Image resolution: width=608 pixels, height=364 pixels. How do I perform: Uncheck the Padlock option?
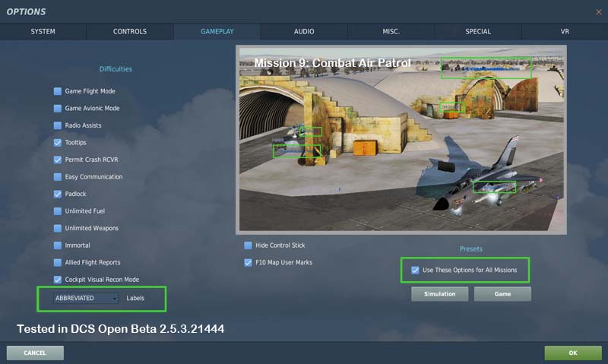coord(58,194)
